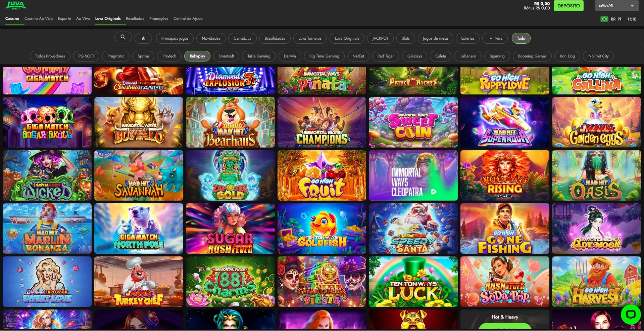The width and height of the screenshot is (644, 331).
Task: Filter by Nolimit City provider
Action: pos(598,56)
